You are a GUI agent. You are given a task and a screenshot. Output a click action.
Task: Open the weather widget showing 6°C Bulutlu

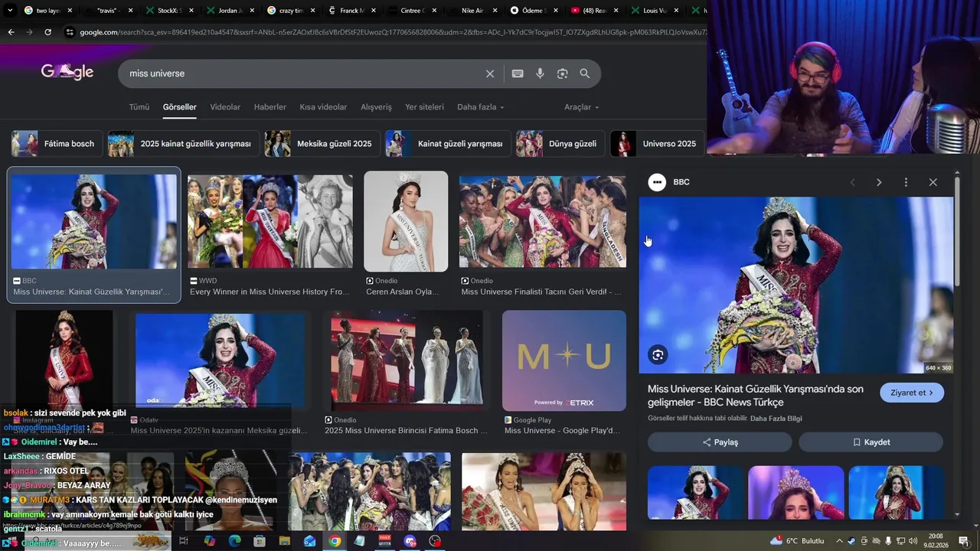point(797,541)
